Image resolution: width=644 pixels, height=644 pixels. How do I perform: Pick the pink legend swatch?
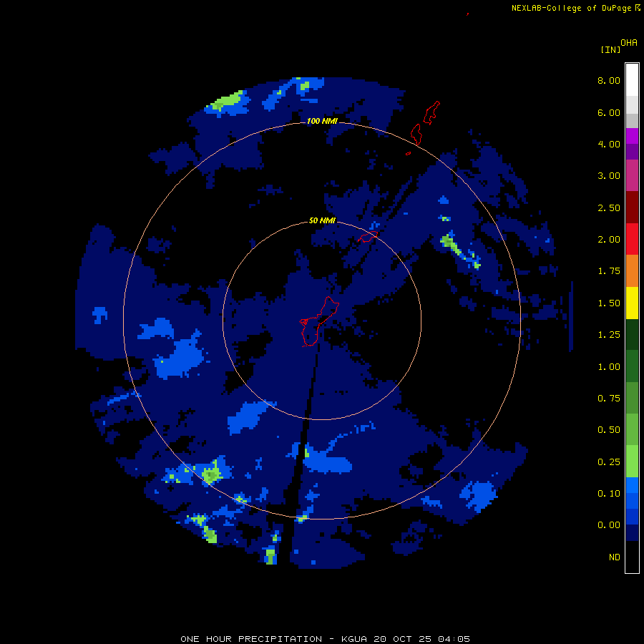coord(632,176)
